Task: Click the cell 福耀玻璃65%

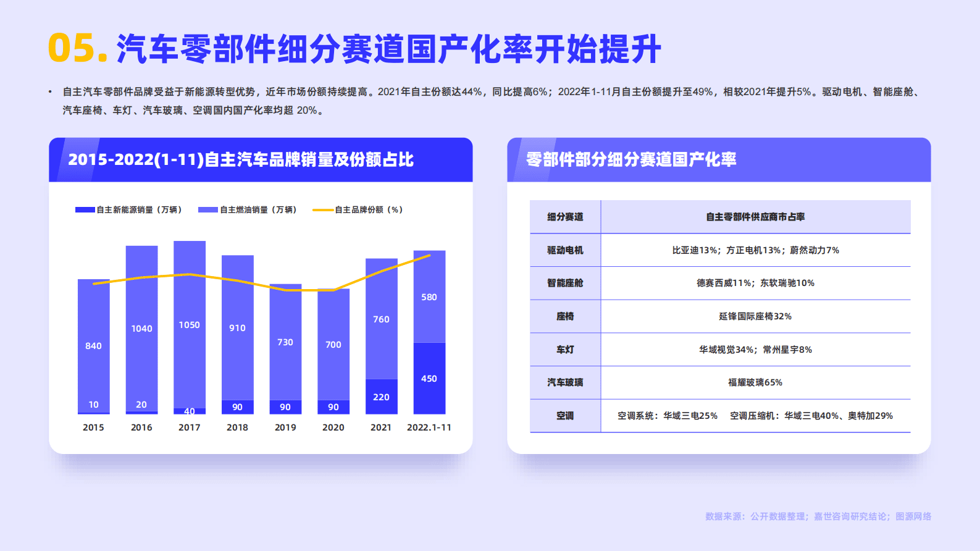Action: click(x=755, y=382)
